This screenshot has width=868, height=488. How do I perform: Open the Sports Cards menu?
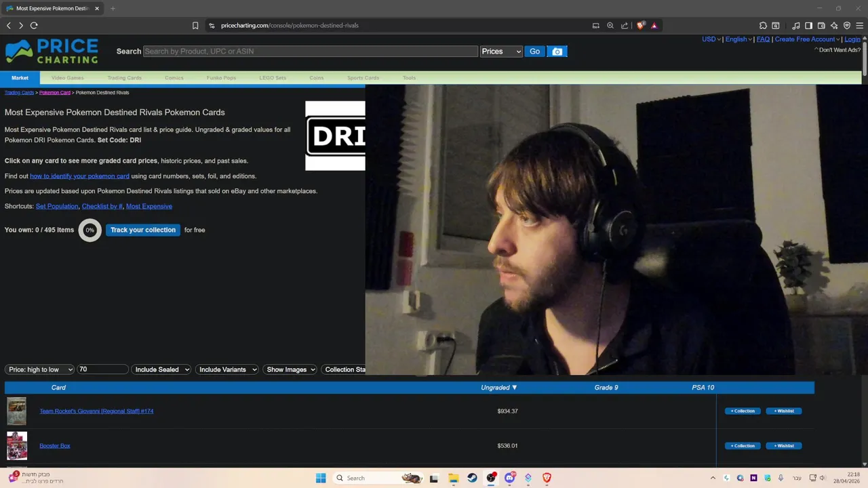click(x=363, y=78)
